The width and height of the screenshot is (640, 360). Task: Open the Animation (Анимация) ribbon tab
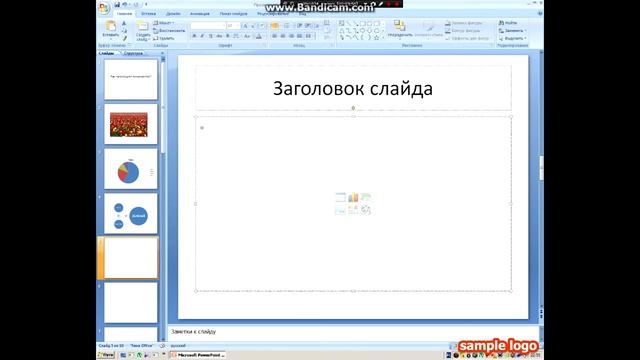[x=200, y=14]
